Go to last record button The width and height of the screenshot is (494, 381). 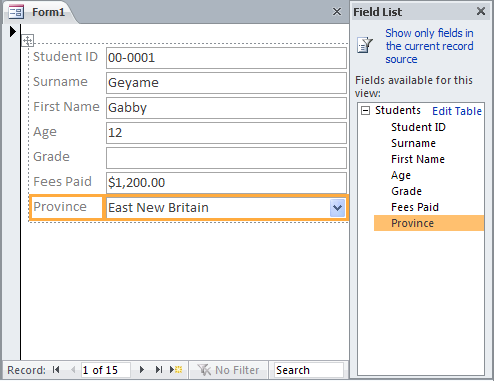point(159,370)
